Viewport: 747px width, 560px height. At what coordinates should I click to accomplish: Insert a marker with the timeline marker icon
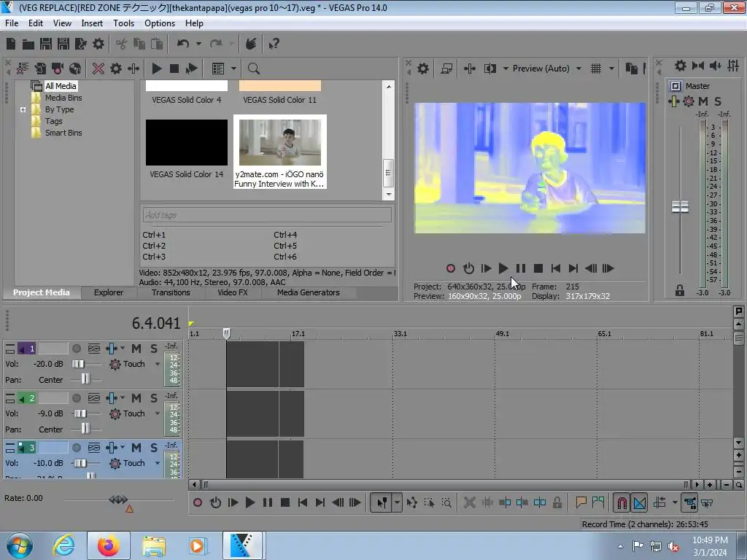581,502
